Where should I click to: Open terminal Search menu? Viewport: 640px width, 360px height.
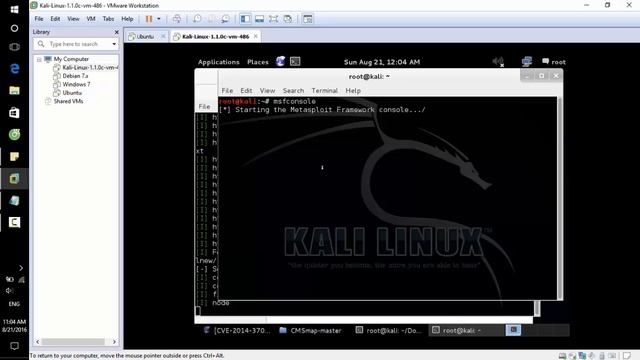click(x=293, y=91)
